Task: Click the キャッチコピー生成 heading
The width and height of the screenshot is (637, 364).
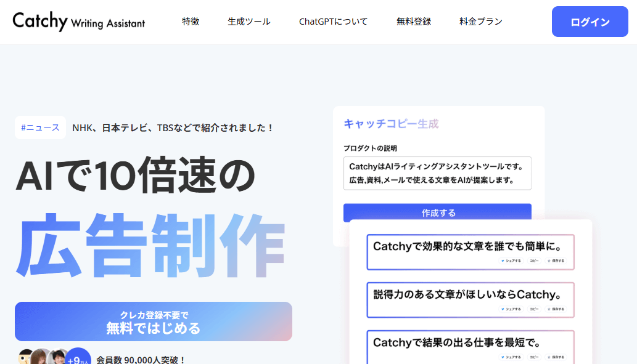Action: [x=391, y=124]
